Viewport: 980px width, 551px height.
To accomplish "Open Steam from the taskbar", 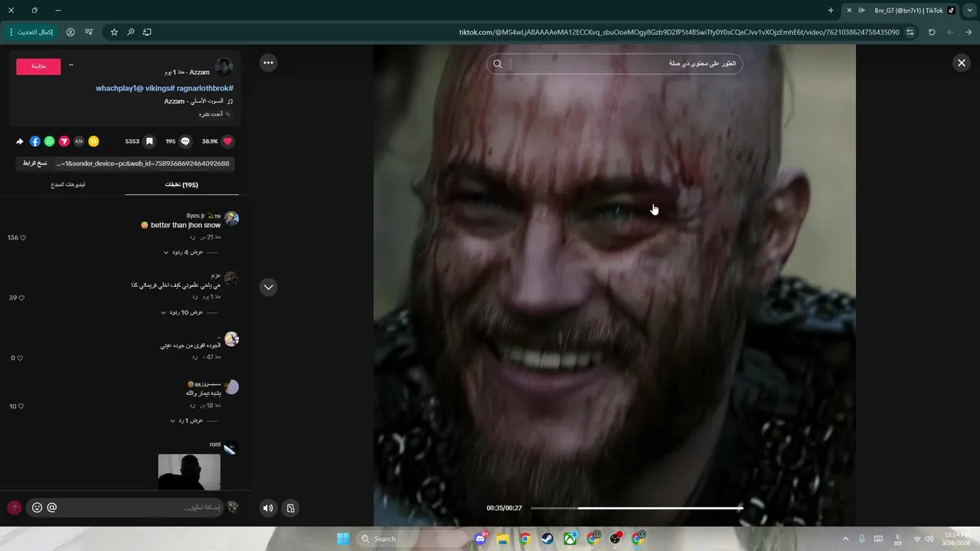I will point(547,539).
